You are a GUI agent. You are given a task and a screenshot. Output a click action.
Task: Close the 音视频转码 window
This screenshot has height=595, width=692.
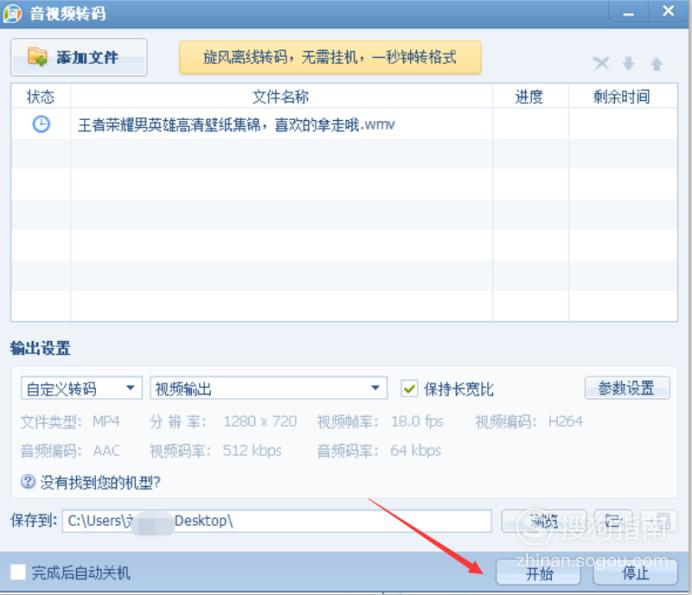pyautogui.click(x=668, y=11)
